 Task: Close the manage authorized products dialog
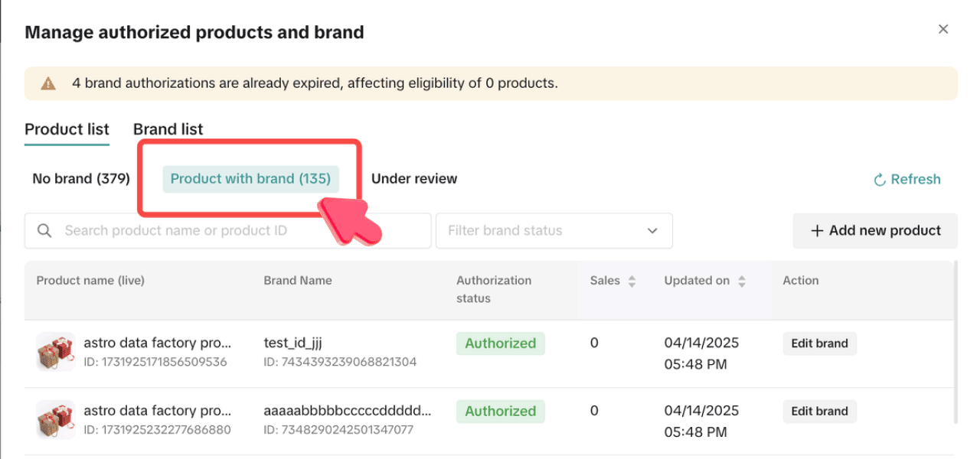point(943,30)
